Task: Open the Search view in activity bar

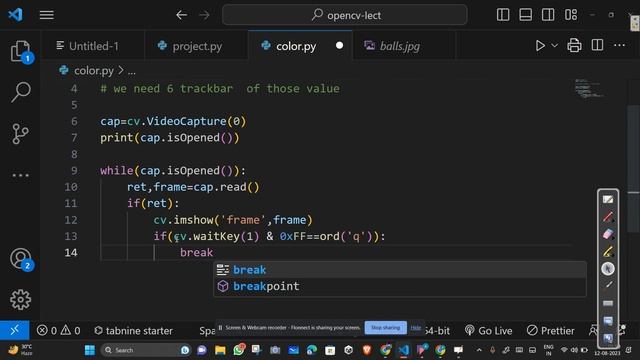Action: tap(20, 92)
